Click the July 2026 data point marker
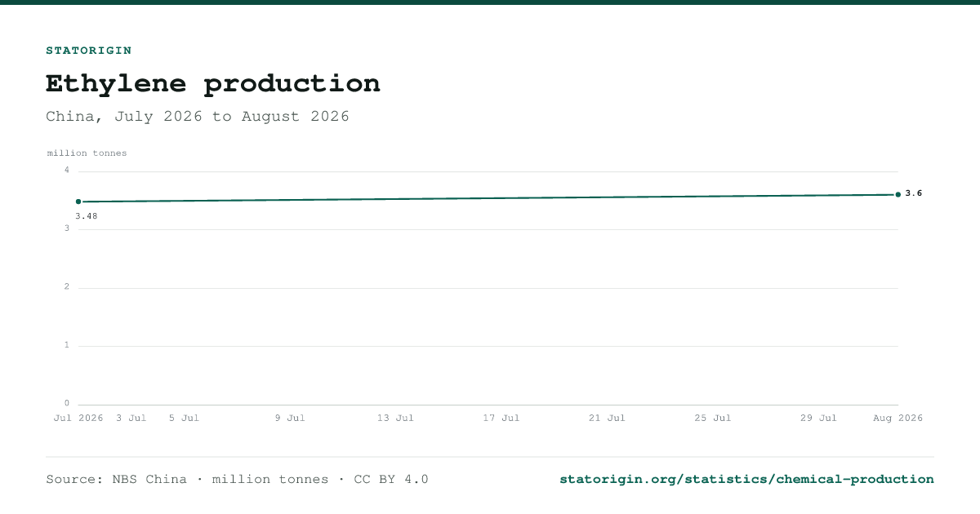The image size is (980, 514). tap(78, 202)
